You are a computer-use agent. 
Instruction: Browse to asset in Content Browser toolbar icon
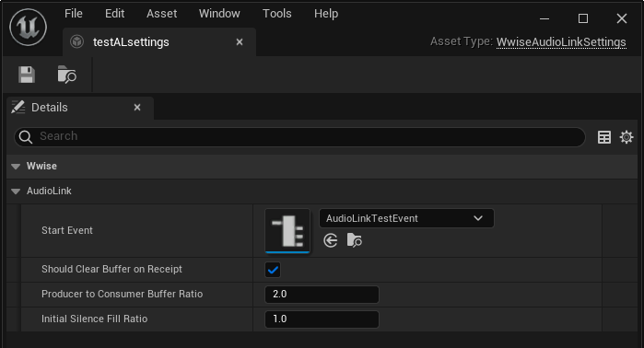click(66, 75)
